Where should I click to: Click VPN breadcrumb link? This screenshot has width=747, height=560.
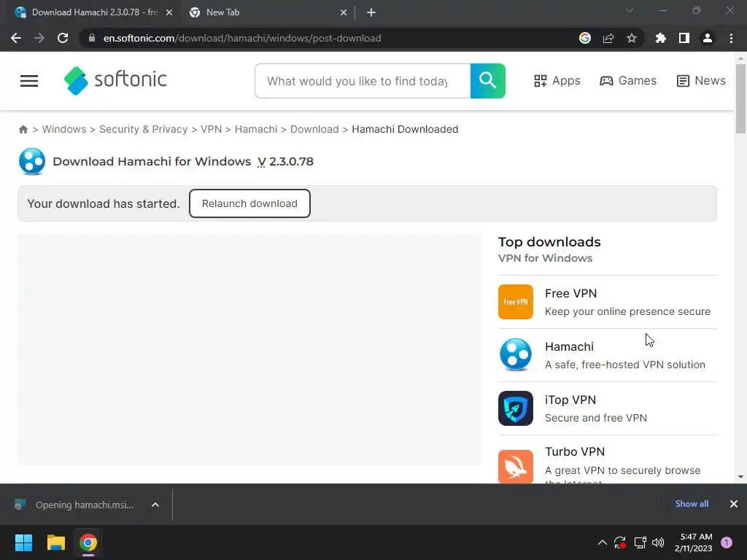211,129
